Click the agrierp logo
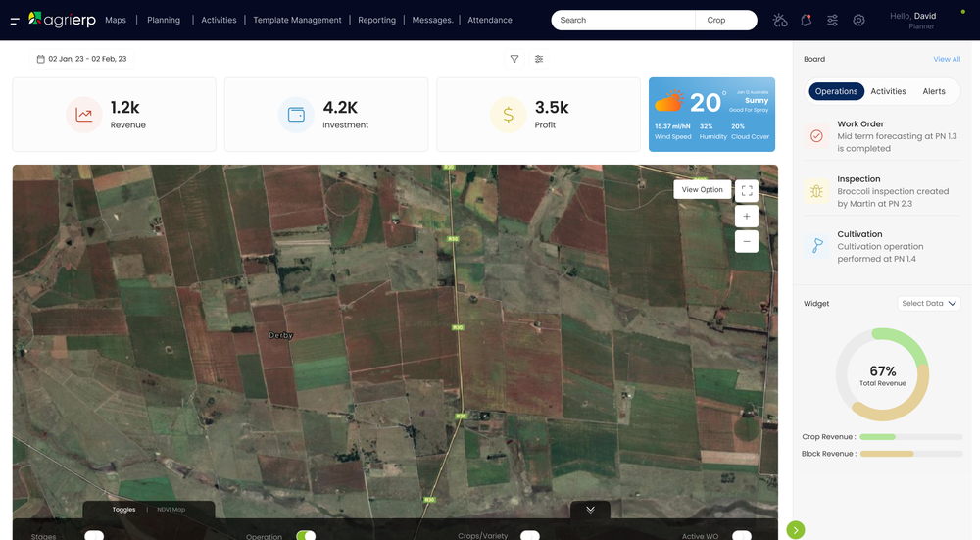The height and width of the screenshot is (540, 980). [62, 20]
